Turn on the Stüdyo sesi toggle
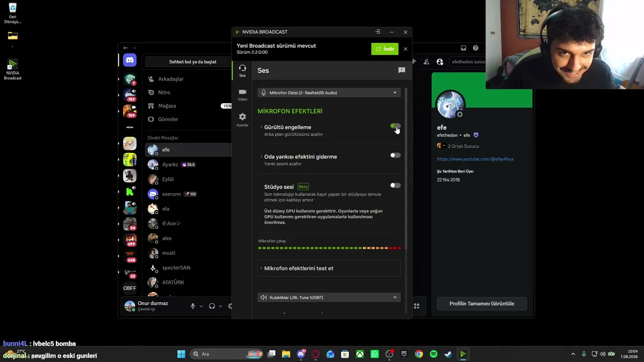The width and height of the screenshot is (644, 362). coord(395,186)
